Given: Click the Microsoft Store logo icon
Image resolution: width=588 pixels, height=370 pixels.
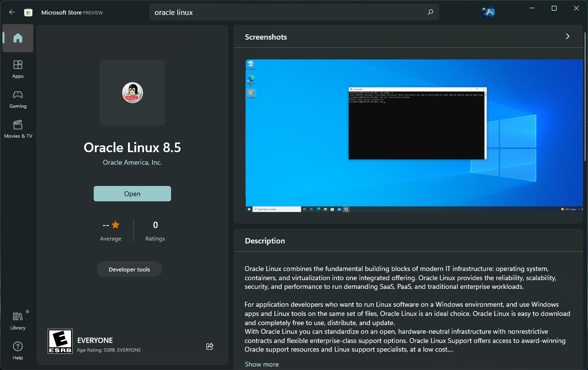Looking at the screenshot, I should point(29,12).
